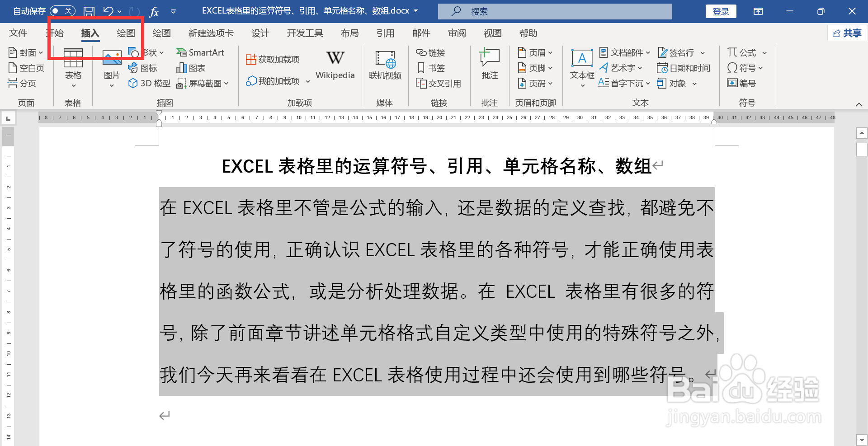The height and width of the screenshot is (446, 868).
Task: Open the 文本框 text box menu
Action: 582,68
